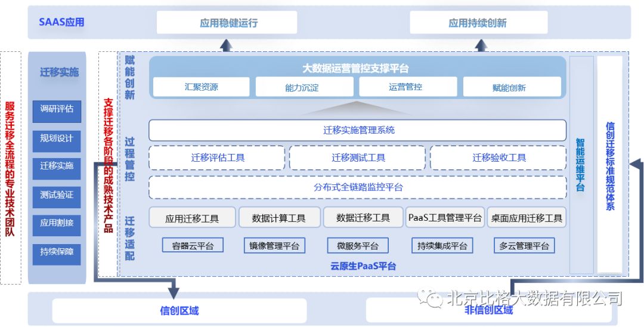Select the 多云管理平台 box
The width and height of the screenshot is (644, 327).
(524, 245)
